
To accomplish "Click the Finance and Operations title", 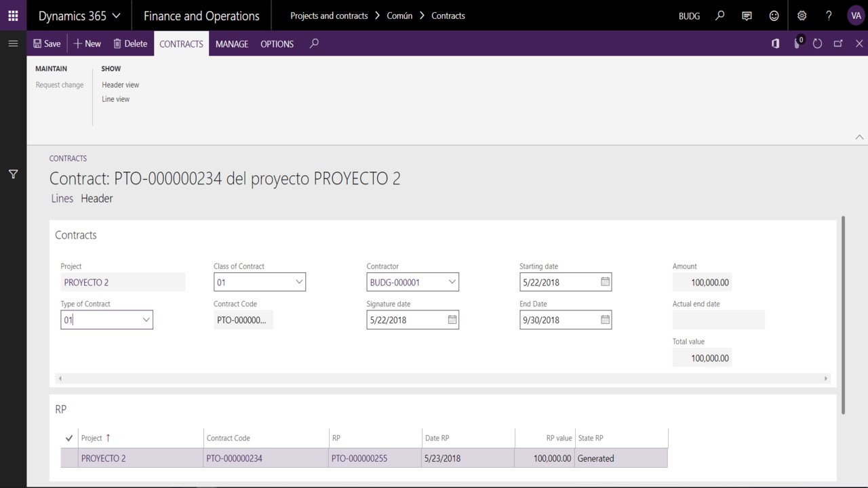I will point(201,16).
